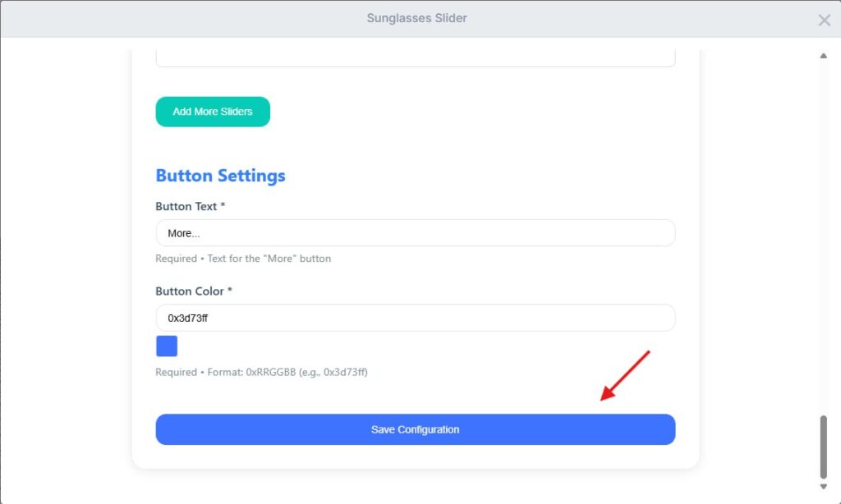Click the gray title bar left of the title

(164, 18)
